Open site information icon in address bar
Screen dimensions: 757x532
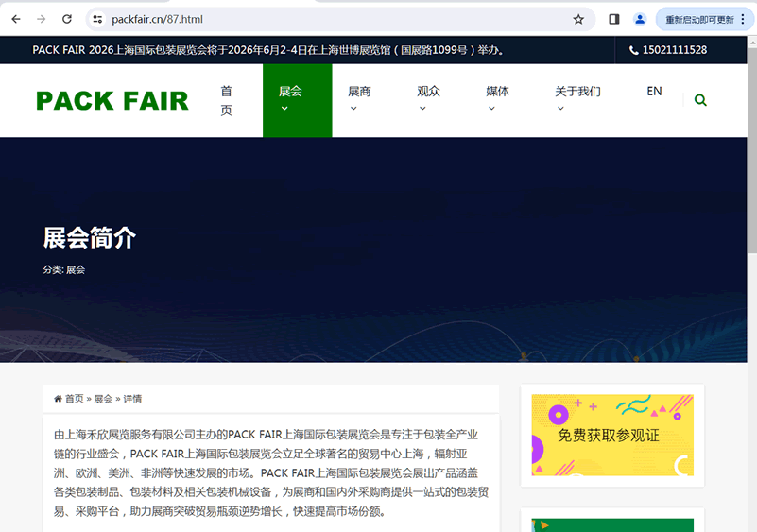pyautogui.click(x=97, y=19)
